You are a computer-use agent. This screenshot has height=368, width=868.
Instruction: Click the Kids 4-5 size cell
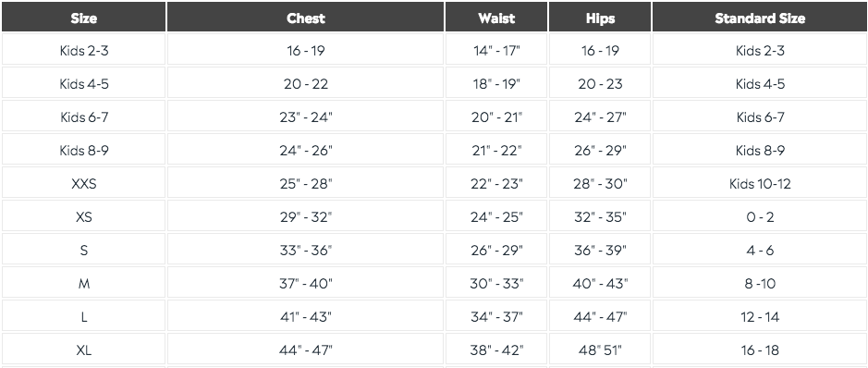[x=83, y=83]
